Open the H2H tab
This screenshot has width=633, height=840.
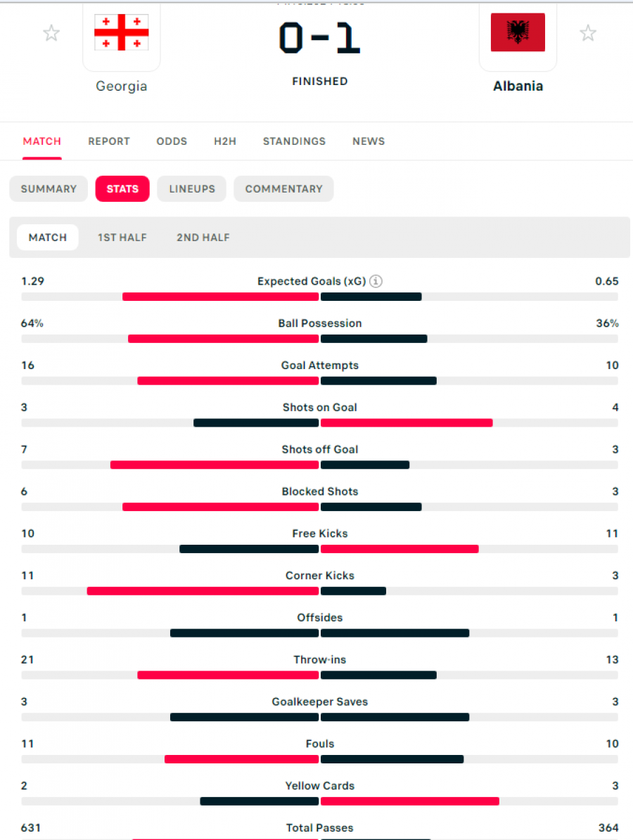(225, 141)
